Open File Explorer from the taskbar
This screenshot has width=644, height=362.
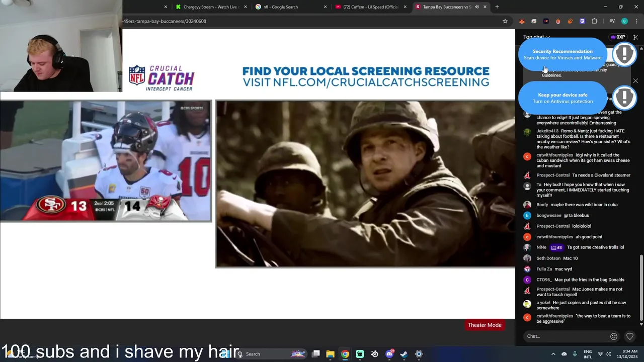point(330,354)
